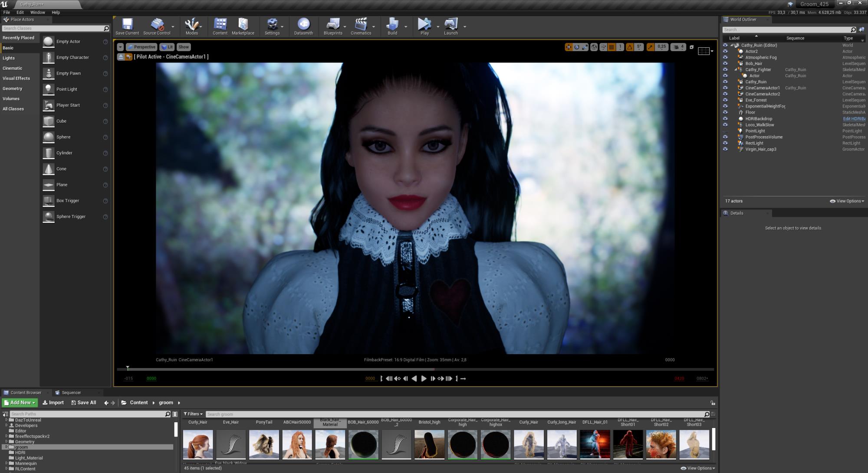Toggle visibility of Bob_Hair actor

725,63
